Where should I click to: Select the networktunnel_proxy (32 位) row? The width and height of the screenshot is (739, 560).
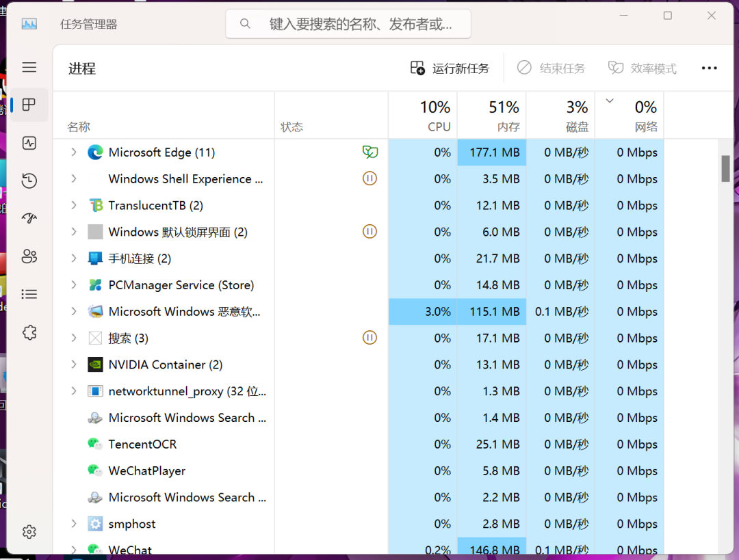[x=358, y=391]
